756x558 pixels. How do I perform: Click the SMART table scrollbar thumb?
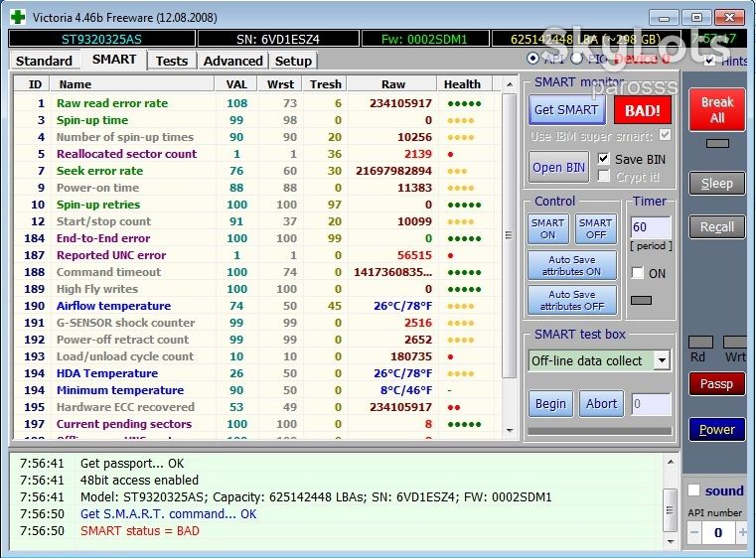tap(509, 235)
